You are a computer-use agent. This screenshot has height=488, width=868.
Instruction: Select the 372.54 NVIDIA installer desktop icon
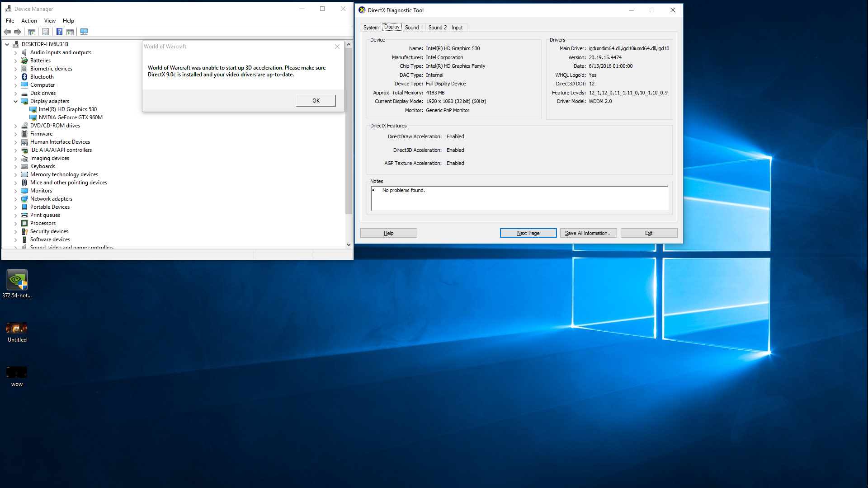coord(17,280)
